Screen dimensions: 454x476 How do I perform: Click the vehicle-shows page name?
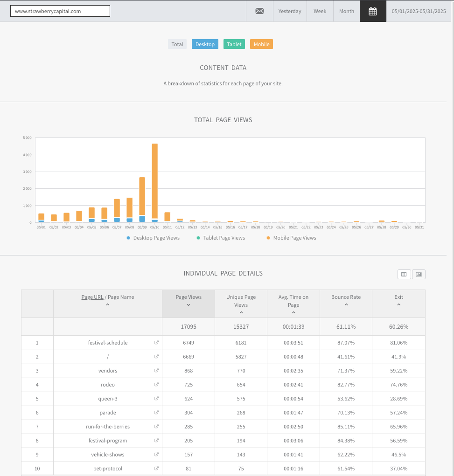108,454
